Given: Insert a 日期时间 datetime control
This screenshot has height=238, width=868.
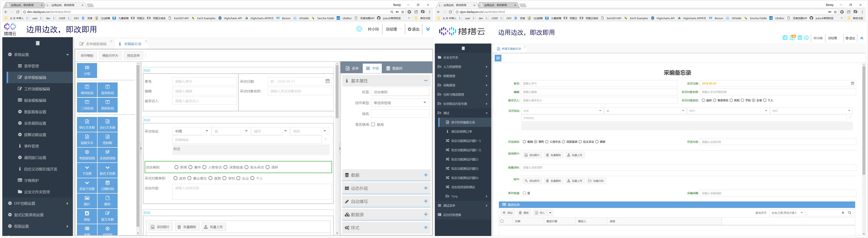Looking at the screenshot, I should pyautogui.click(x=107, y=185).
